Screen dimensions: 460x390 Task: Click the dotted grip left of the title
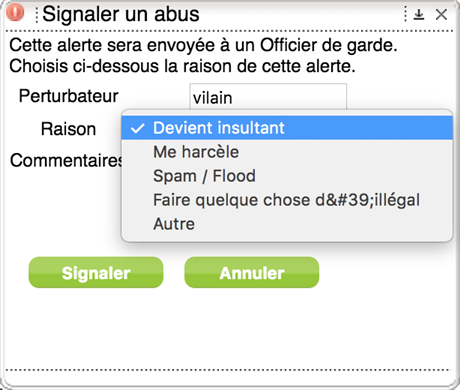(x=37, y=15)
